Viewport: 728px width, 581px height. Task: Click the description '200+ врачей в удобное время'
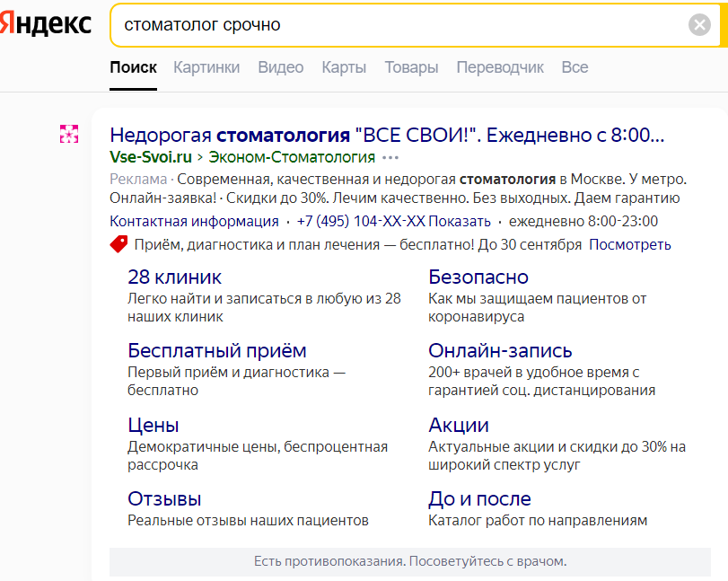click(529, 373)
